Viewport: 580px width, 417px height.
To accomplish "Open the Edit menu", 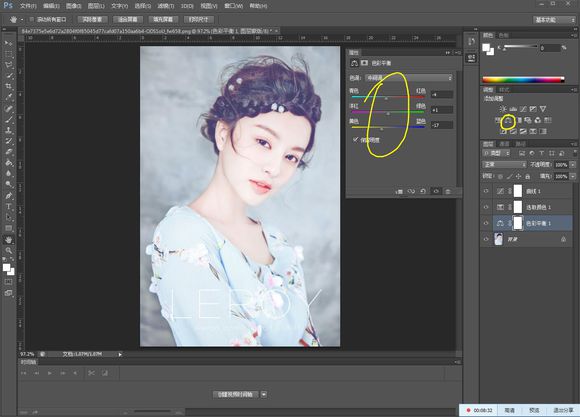I will 51,6.
